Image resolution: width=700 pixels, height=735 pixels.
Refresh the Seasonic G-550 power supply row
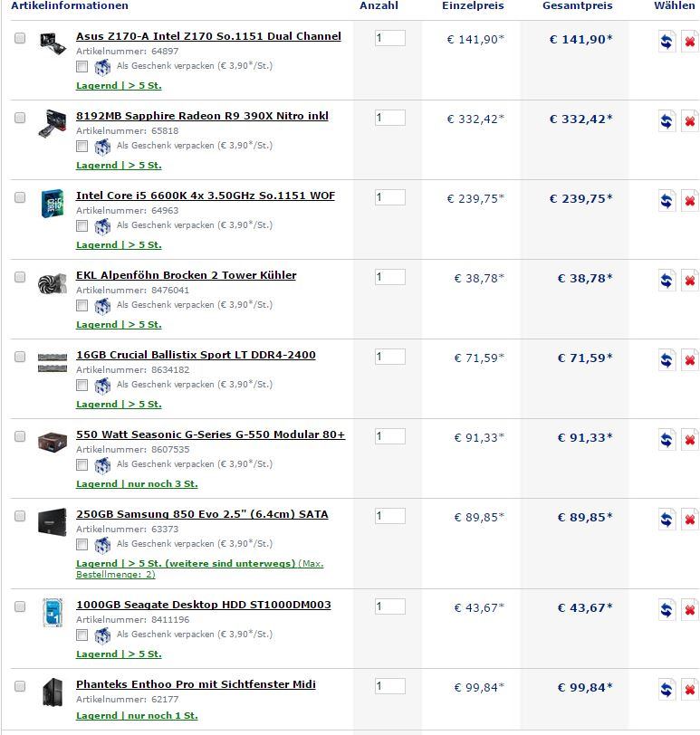666,440
